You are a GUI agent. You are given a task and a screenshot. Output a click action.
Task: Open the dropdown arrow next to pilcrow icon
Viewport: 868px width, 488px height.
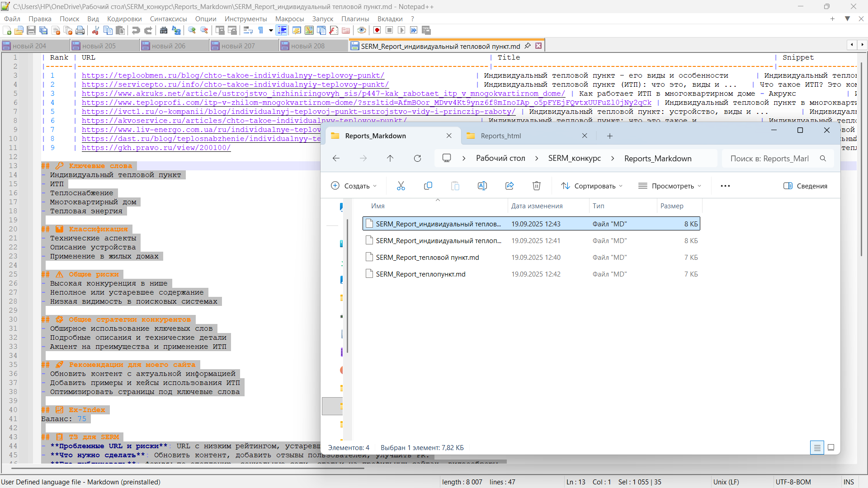[x=271, y=30]
